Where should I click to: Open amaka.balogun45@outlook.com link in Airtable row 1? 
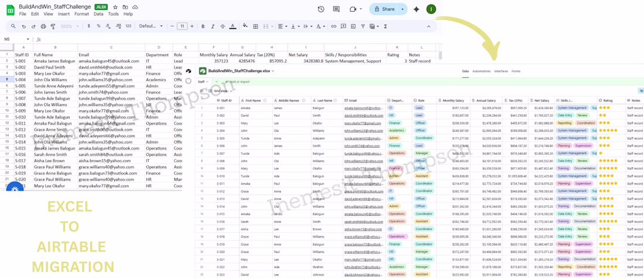point(364,108)
